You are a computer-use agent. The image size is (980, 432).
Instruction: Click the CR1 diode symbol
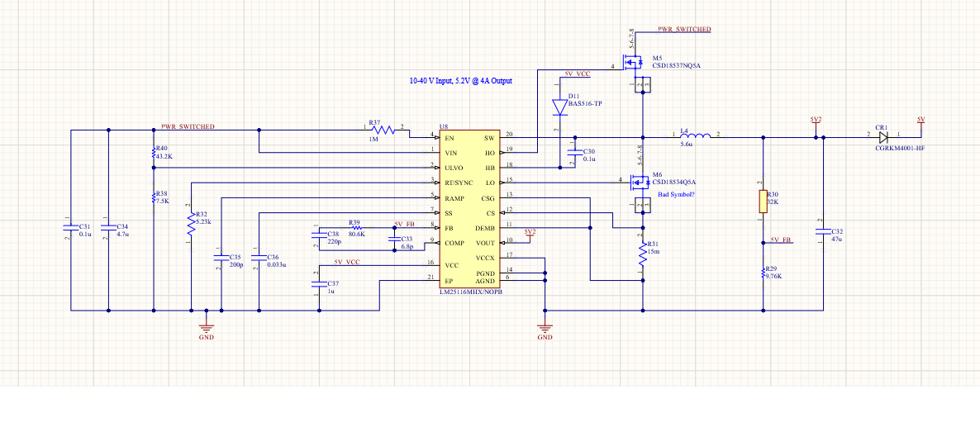[883, 138]
